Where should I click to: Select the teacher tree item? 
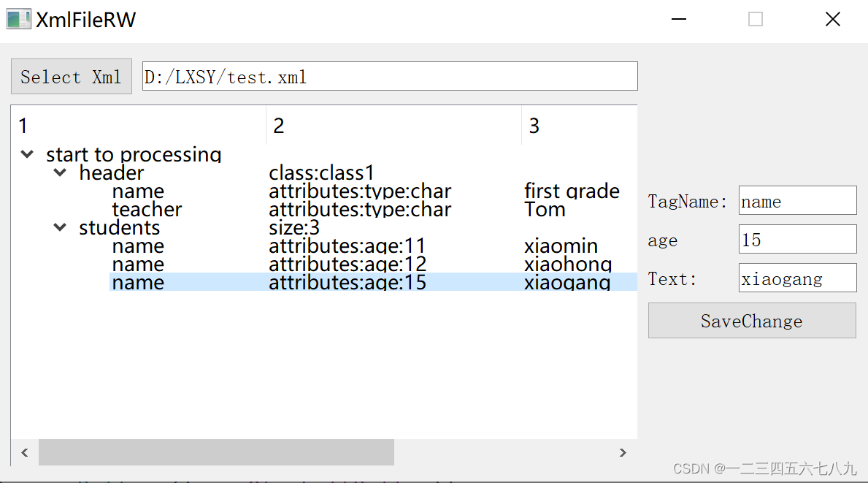click(x=147, y=209)
